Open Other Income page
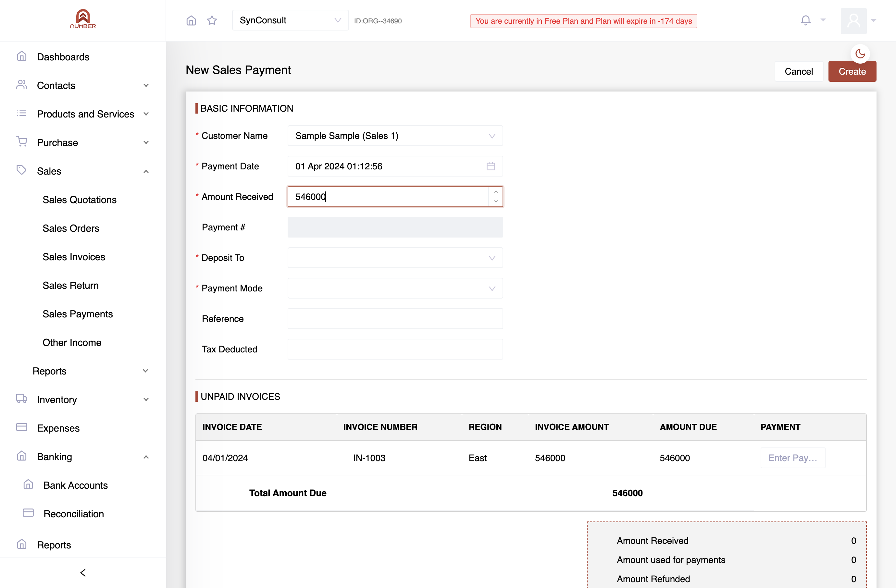Viewport: 896px width, 588px height. (72, 343)
